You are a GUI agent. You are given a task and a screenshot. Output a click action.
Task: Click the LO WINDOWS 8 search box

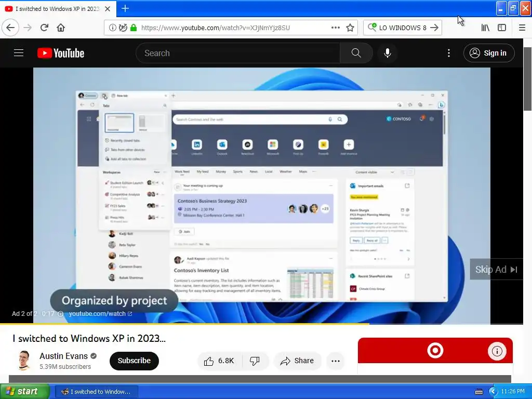403,28
